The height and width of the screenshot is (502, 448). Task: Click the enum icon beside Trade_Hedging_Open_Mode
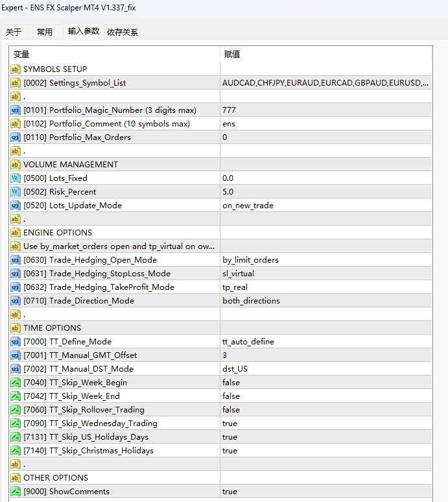pyautogui.click(x=16, y=260)
